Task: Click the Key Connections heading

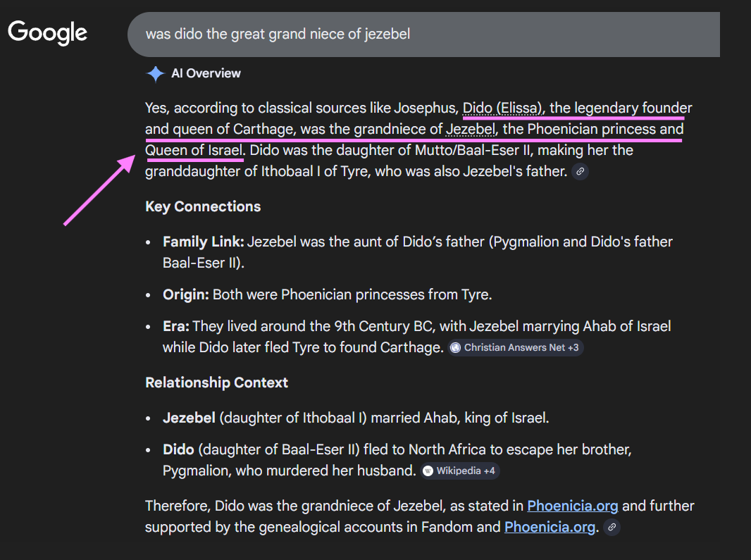Action: (x=203, y=206)
